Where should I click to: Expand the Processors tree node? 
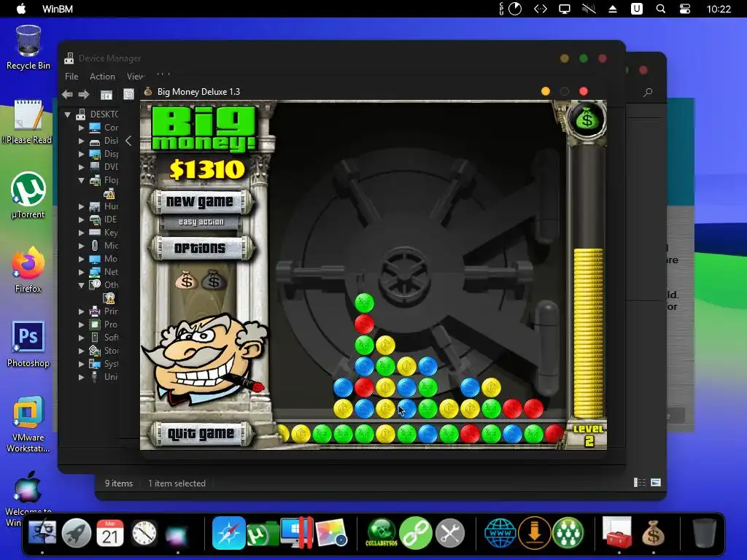pyautogui.click(x=81, y=324)
